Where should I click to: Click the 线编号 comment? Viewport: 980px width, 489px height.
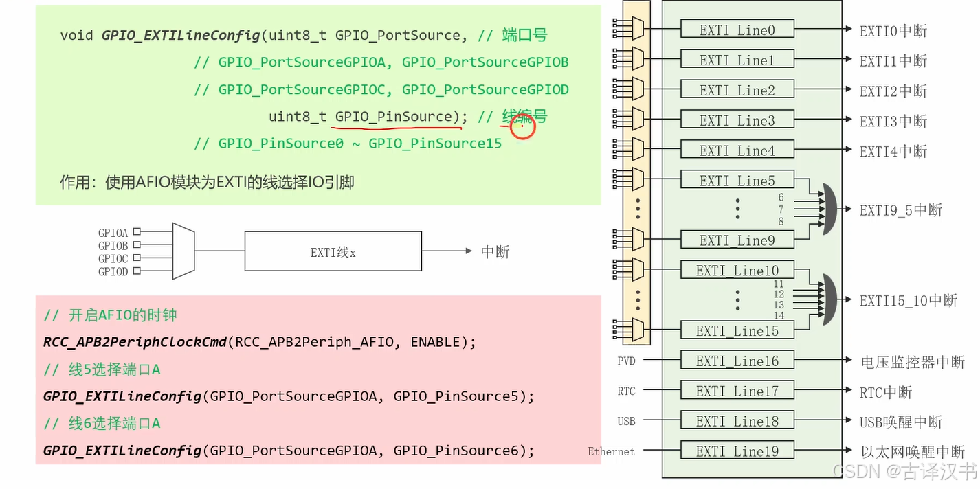click(x=525, y=116)
